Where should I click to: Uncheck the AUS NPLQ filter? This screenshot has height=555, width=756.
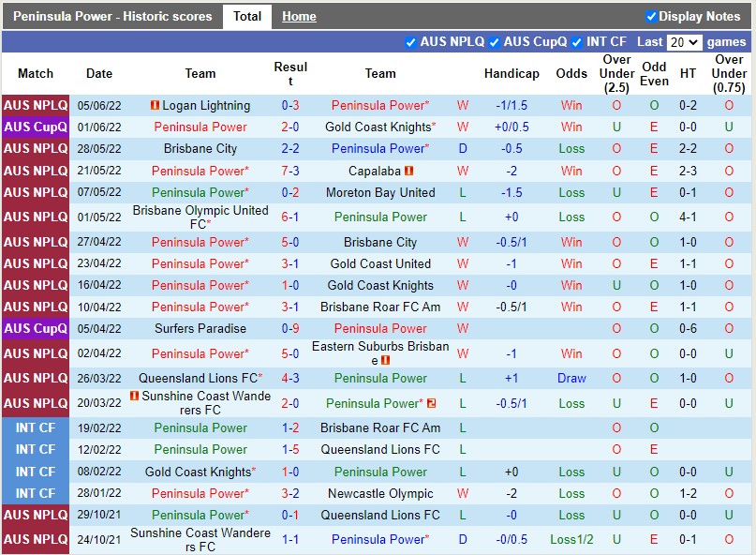[x=410, y=41]
